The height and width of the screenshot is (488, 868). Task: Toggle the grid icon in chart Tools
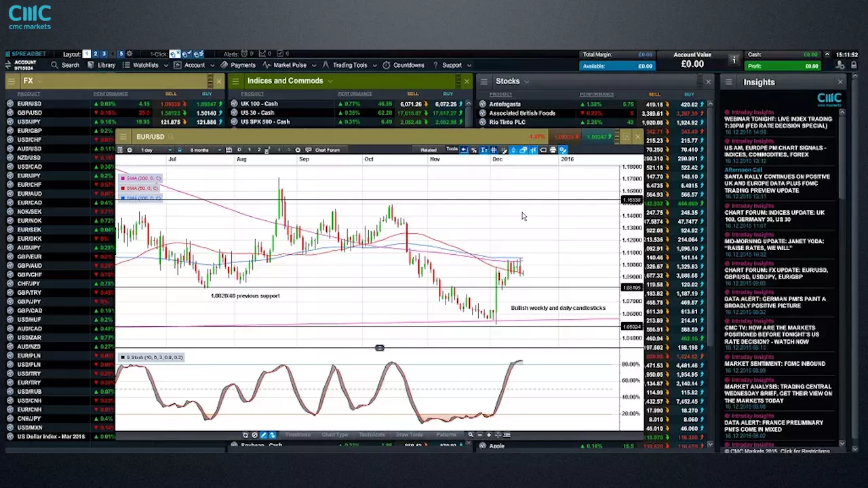click(493, 150)
